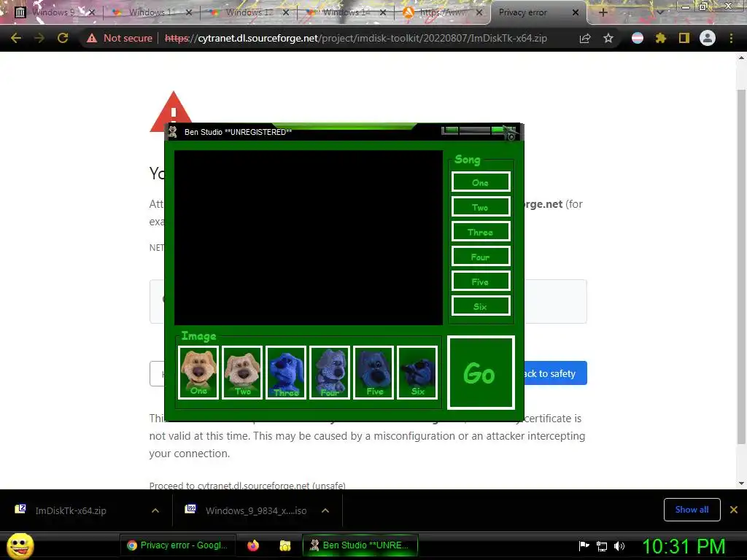Select Song Five in Ben Studio
747x560 pixels.
tap(481, 281)
